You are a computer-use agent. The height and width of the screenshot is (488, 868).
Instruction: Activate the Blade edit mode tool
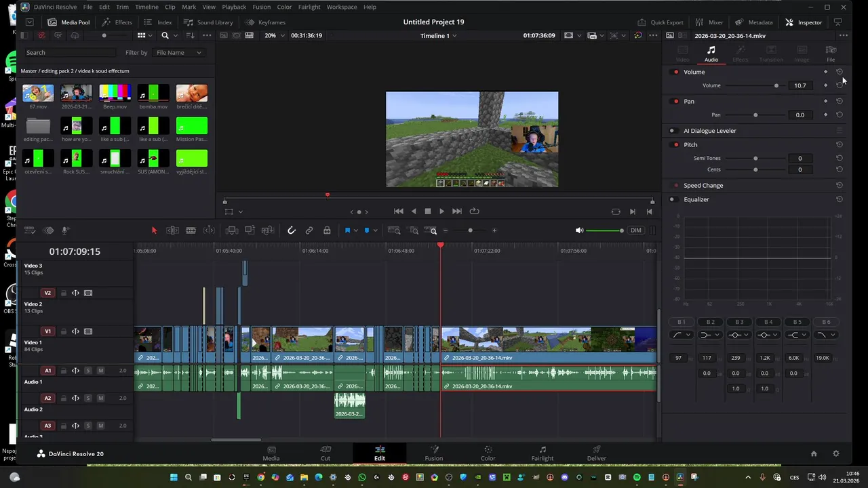[x=191, y=230]
